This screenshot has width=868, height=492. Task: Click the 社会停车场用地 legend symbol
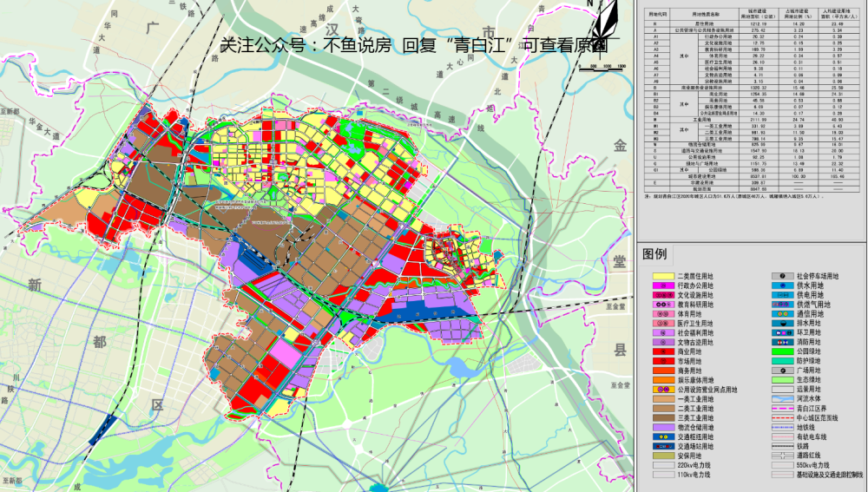pyautogui.click(x=780, y=274)
